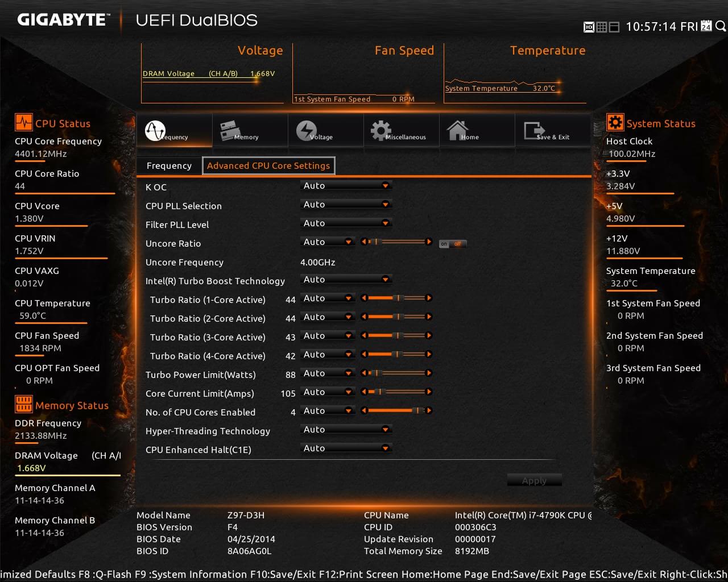
Task: Open the Save & Exit tab
Action: pos(552,131)
